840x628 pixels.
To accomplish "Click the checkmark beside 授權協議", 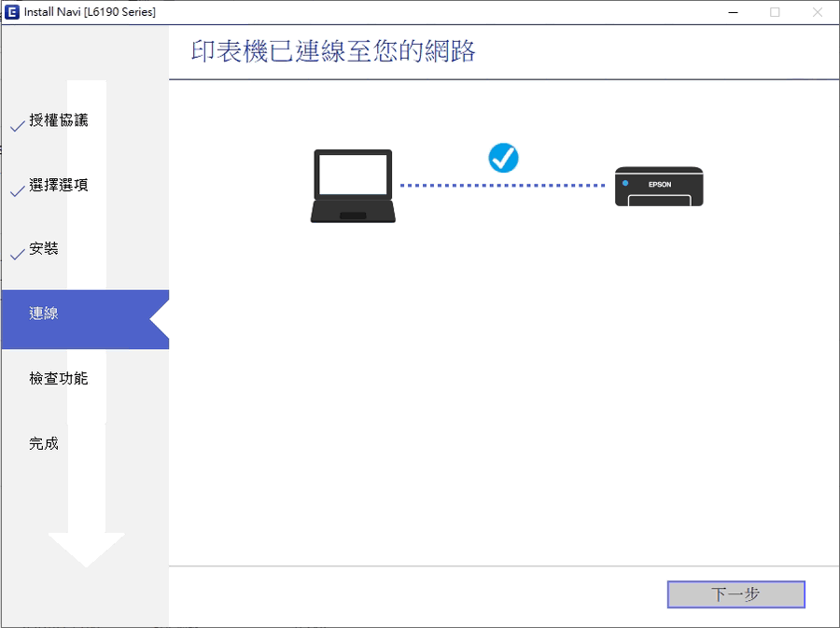I will coord(17,126).
